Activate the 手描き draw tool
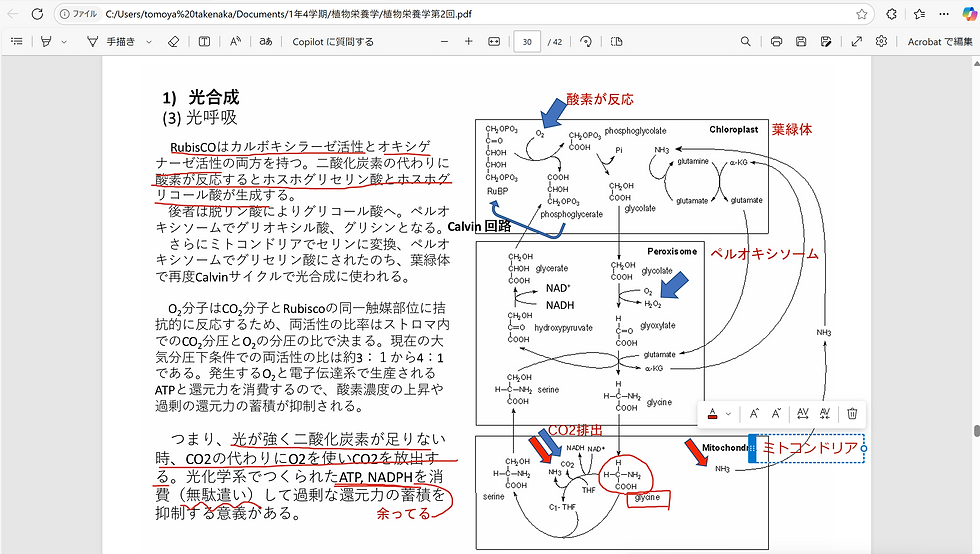Screen dimensions: 980x554 111,41
